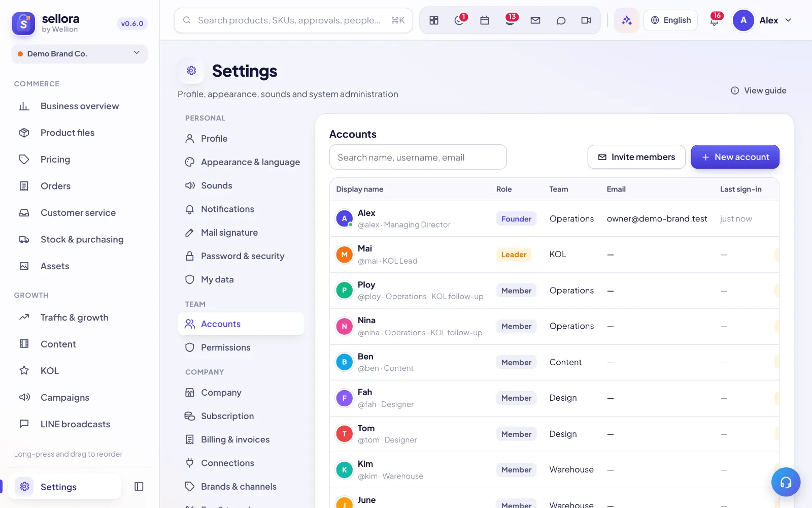
Task: Open the mail envelope icon in top toolbar
Action: (535, 20)
